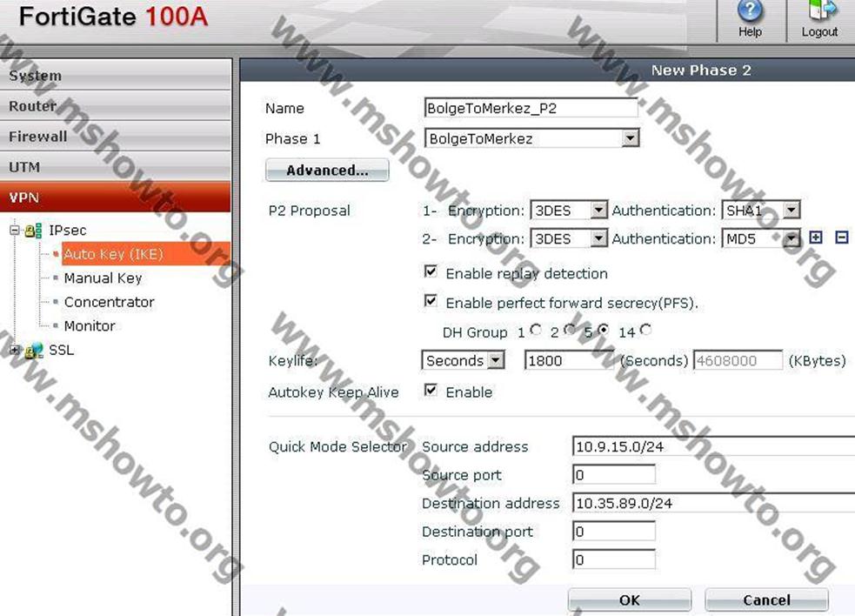The image size is (855, 616).
Task: Open the System menu section
Action: point(116,76)
